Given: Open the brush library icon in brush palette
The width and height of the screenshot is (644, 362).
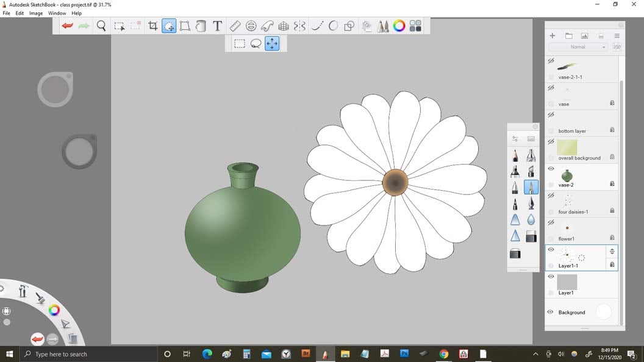Looking at the screenshot, I should point(531,139).
